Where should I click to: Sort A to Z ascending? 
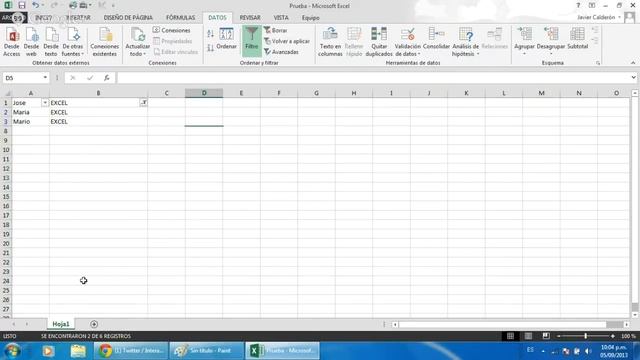coord(210,34)
